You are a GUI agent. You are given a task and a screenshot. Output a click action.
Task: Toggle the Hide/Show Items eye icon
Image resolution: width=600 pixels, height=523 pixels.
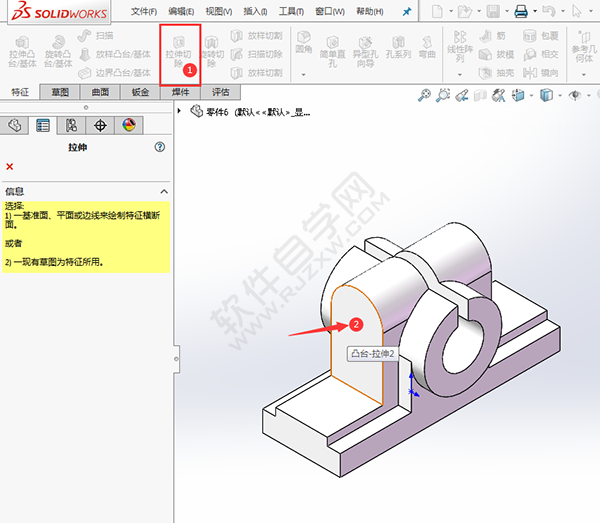tap(575, 95)
